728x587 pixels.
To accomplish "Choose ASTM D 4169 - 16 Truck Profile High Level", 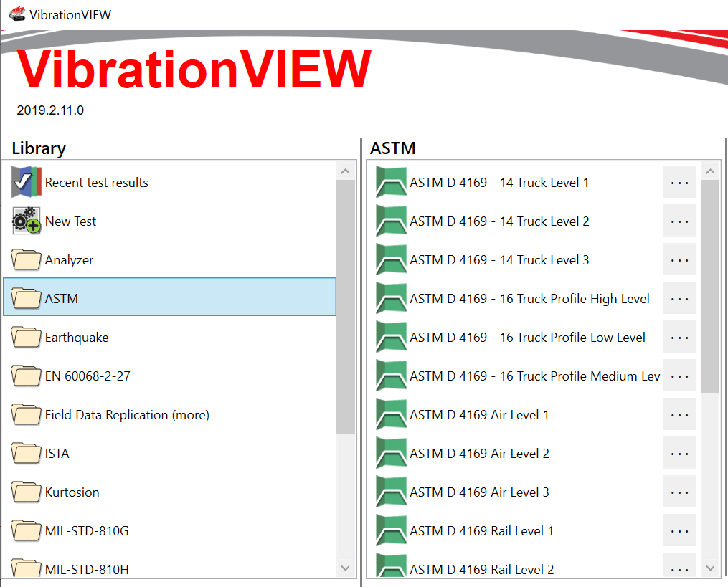I will 529,299.
